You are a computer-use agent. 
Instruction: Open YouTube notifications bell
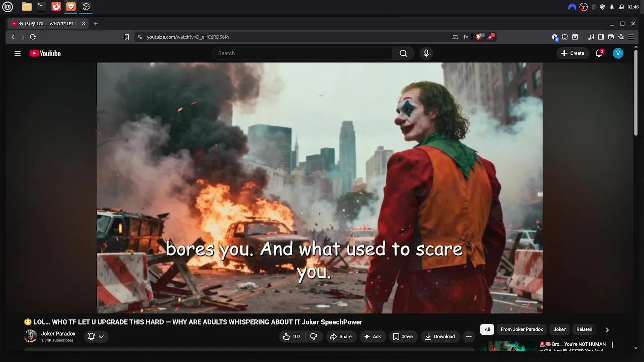point(599,53)
